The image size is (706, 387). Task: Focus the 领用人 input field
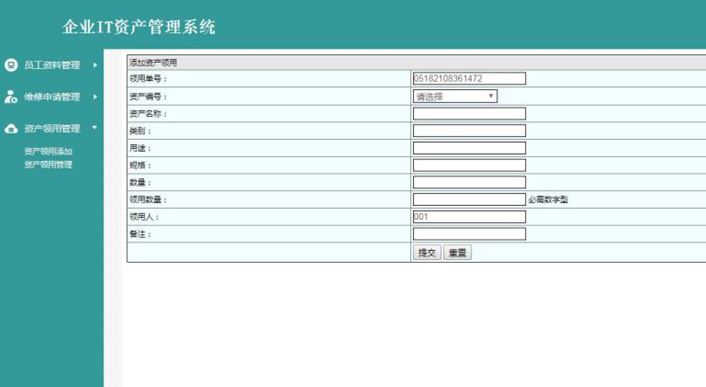click(469, 216)
